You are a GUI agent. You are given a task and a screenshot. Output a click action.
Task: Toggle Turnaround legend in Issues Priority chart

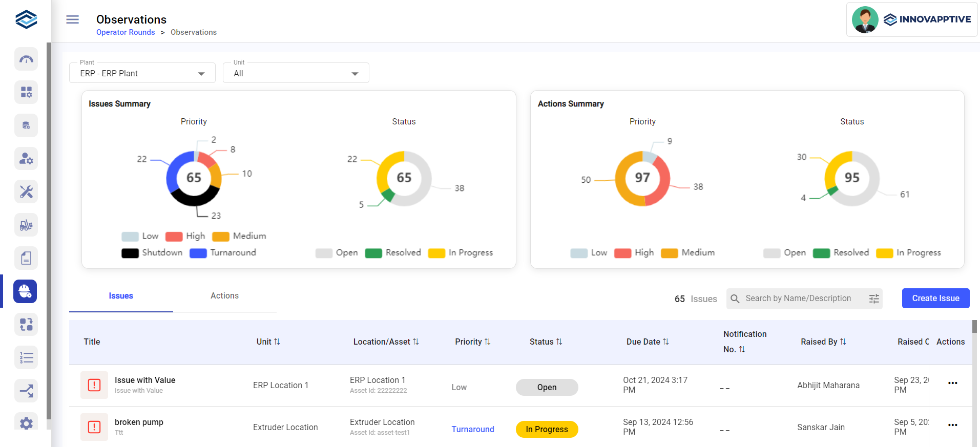(x=223, y=253)
